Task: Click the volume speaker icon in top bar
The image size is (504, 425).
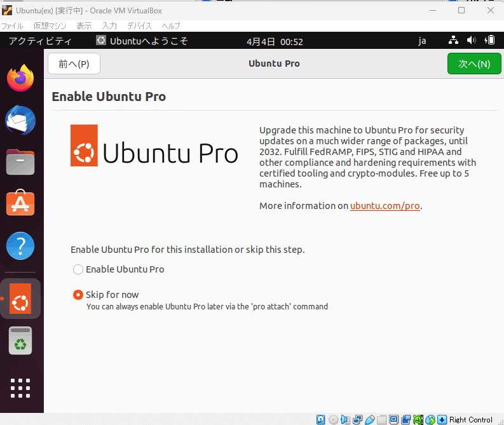Action: point(471,41)
